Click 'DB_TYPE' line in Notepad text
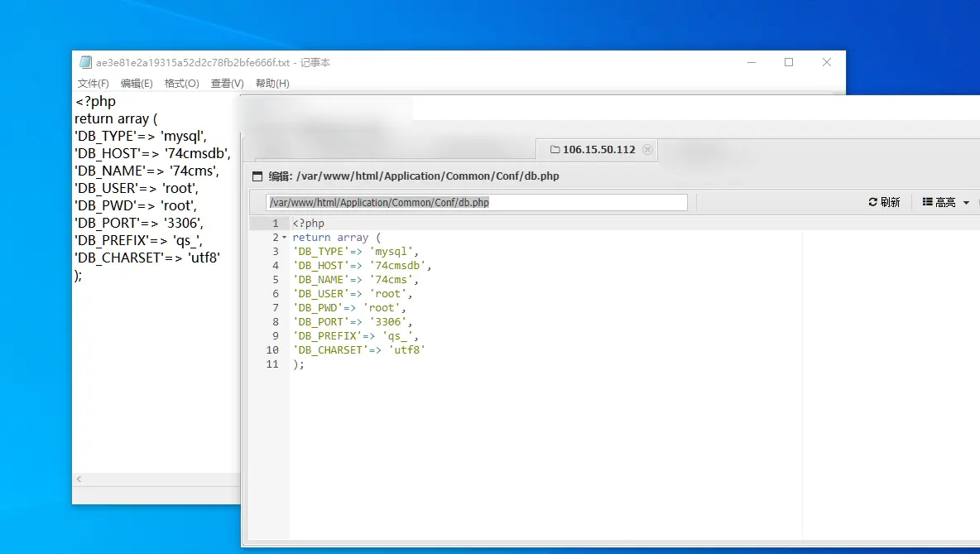The image size is (980, 554). point(141,137)
